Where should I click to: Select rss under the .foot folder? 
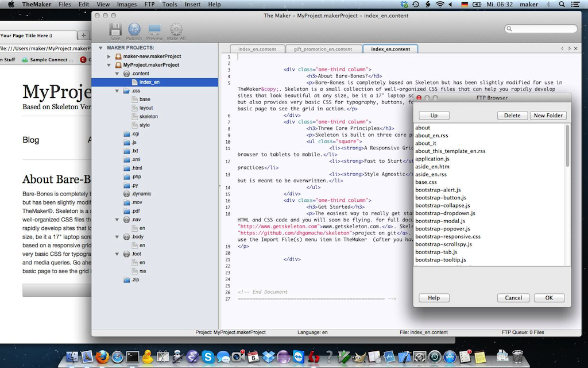click(142, 271)
